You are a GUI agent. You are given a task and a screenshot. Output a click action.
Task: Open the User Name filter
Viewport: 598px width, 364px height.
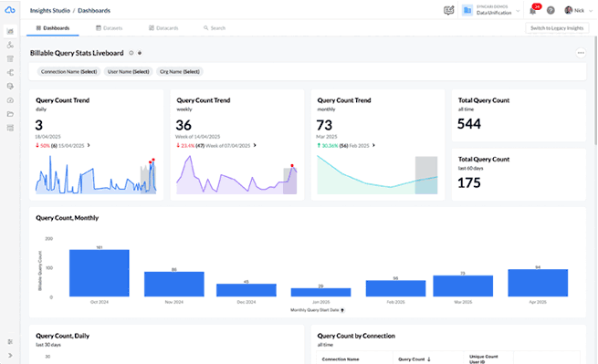point(128,72)
